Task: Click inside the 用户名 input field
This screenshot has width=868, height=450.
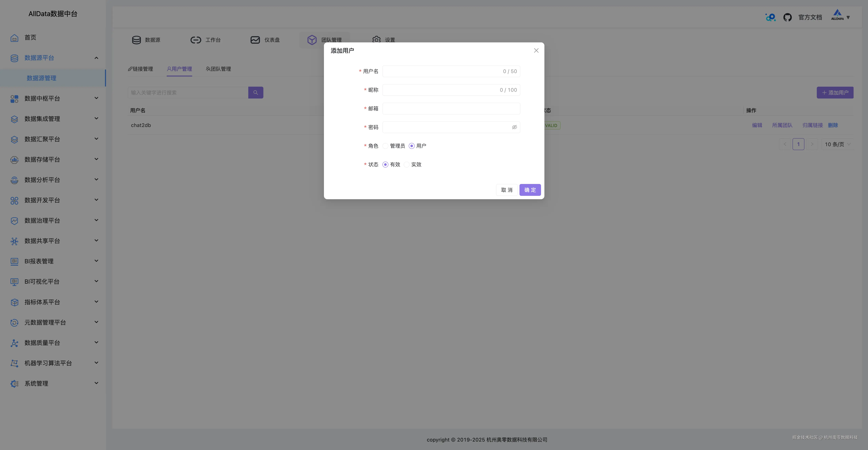Action: coord(438,71)
